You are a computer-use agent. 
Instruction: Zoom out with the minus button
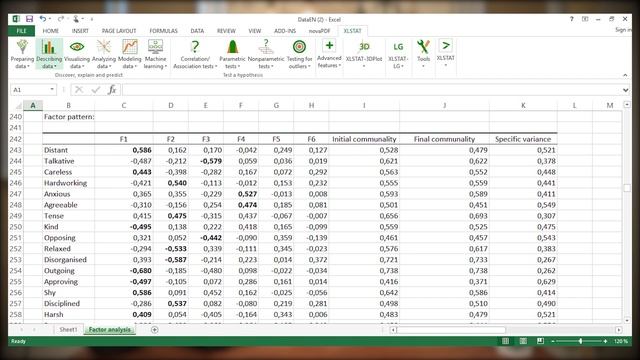click(x=553, y=341)
